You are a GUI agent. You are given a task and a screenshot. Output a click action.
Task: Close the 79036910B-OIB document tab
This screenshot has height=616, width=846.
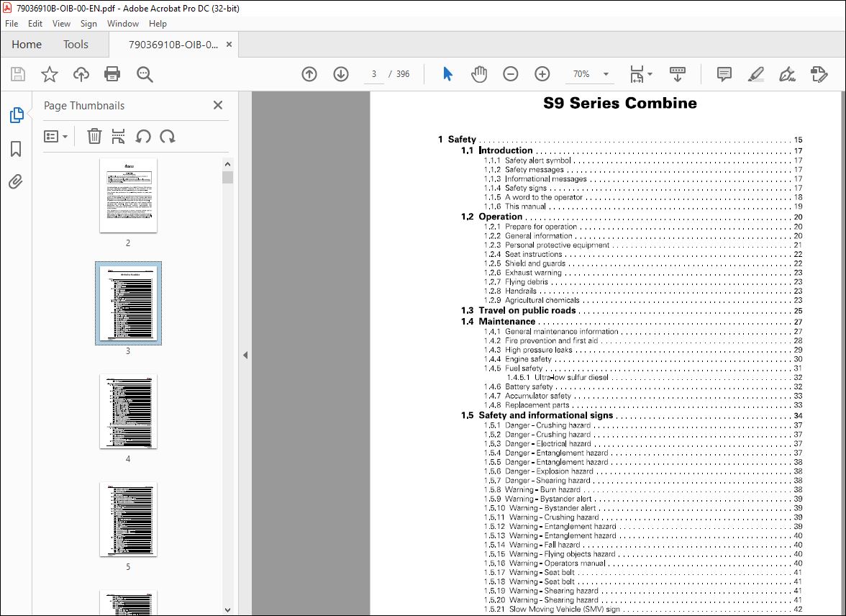pyautogui.click(x=229, y=45)
